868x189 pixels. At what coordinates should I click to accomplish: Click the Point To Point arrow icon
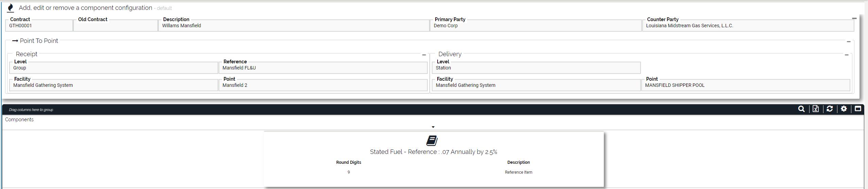[x=15, y=41]
